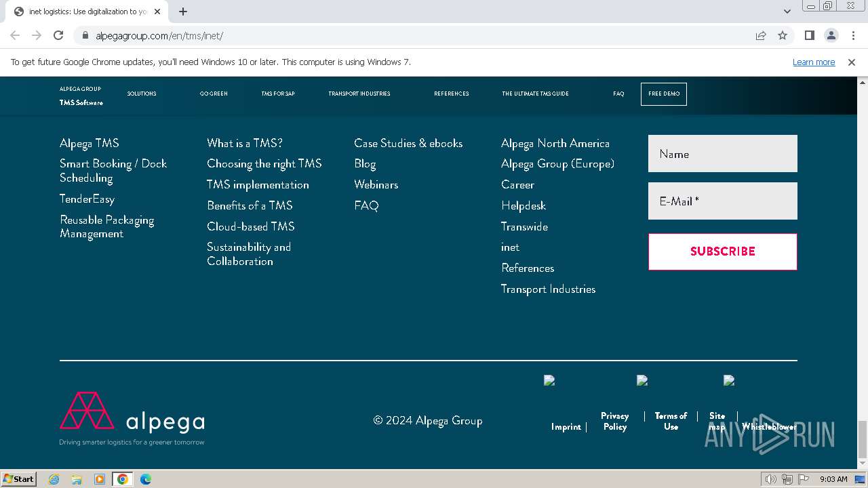Open the TenderEasy link
This screenshot has height=488, width=868.
tap(87, 199)
